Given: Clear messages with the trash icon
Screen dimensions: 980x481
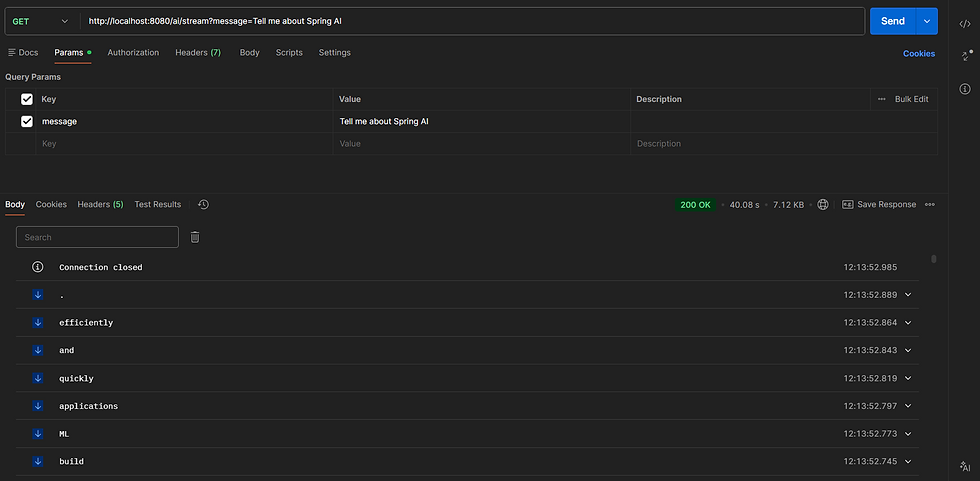Looking at the screenshot, I should tap(195, 237).
